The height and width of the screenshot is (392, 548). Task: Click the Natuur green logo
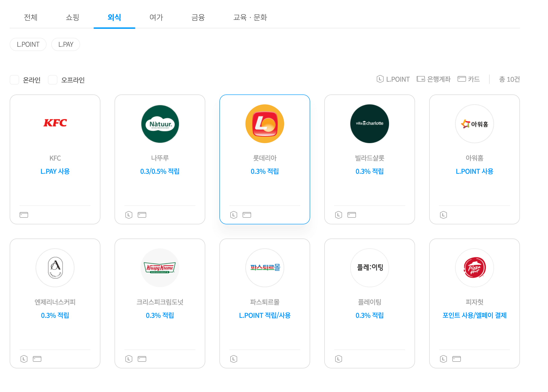point(160,124)
